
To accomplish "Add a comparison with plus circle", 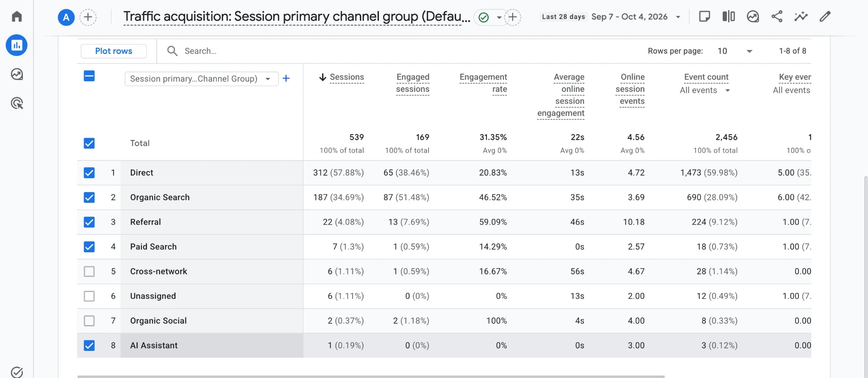I will (x=88, y=17).
